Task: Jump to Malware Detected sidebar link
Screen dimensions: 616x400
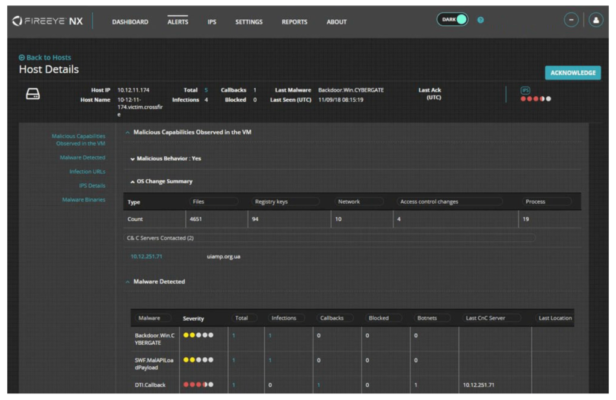Action: coord(82,158)
